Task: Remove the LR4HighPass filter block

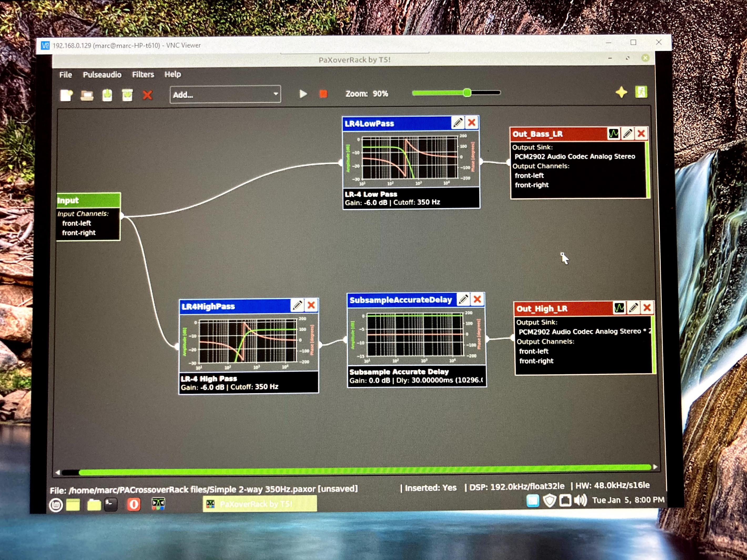Action: [x=311, y=305]
